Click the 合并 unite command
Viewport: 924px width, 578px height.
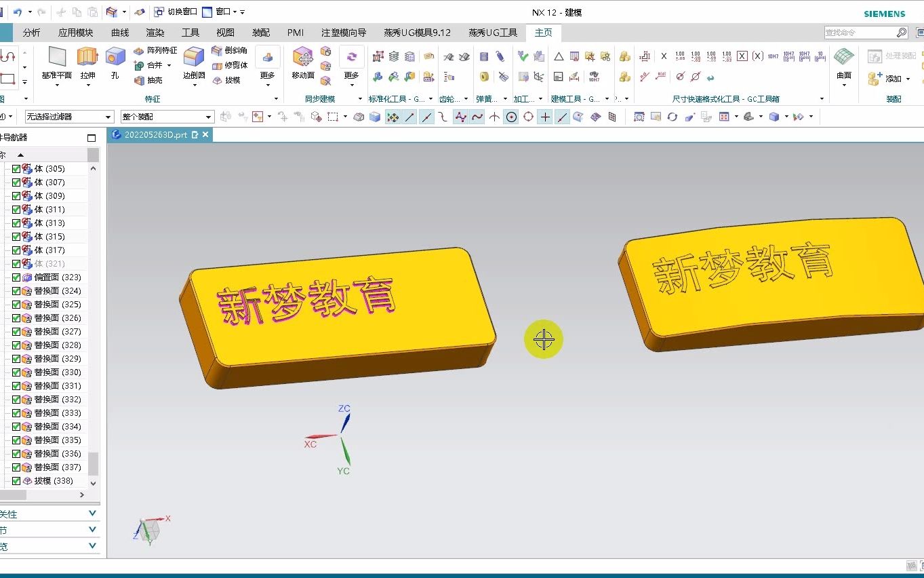[148, 65]
